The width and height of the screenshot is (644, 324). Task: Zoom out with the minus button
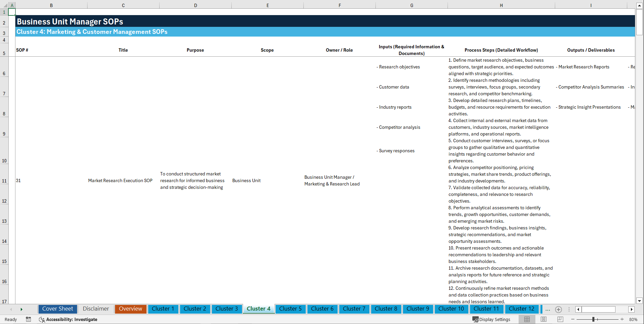click(573, 319)
